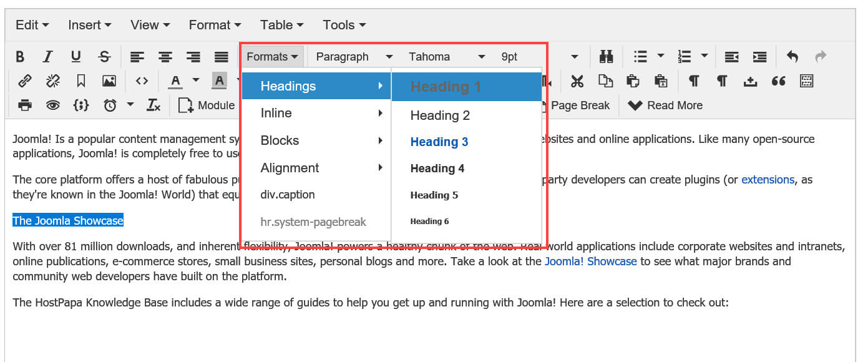Viewport: 868px width, 362px height.
Task: Insert a Read More break
Action: [x=665, y=105]
